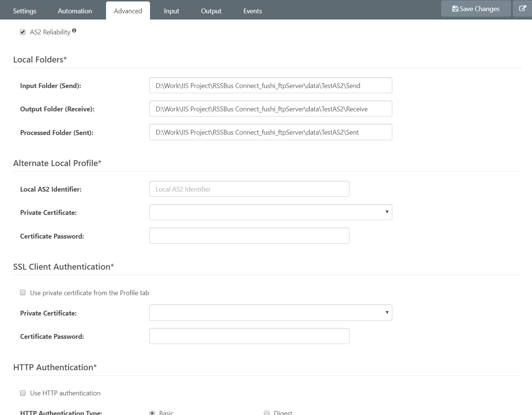The width and height of the screenshot is (532, 415).
Task: Open SSL Client Authentication Private Certificate dropdown
Action: pyautogui.click(x=271, y=313)
